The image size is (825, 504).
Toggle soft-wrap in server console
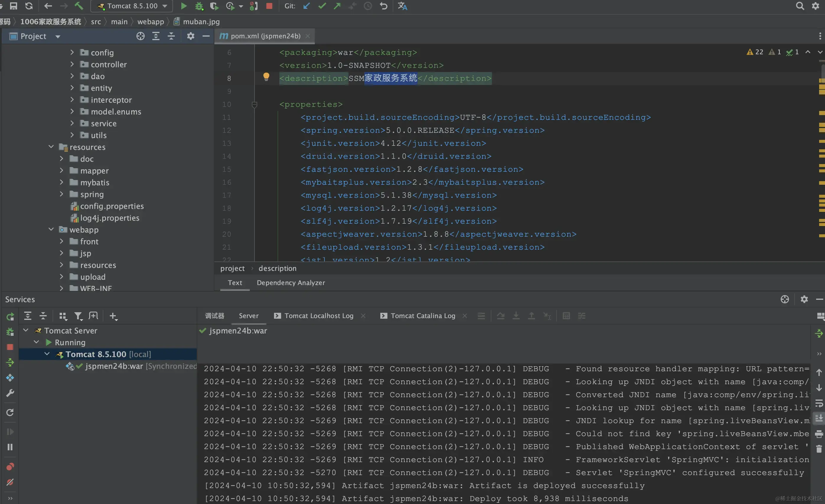(x=819, y=403)
